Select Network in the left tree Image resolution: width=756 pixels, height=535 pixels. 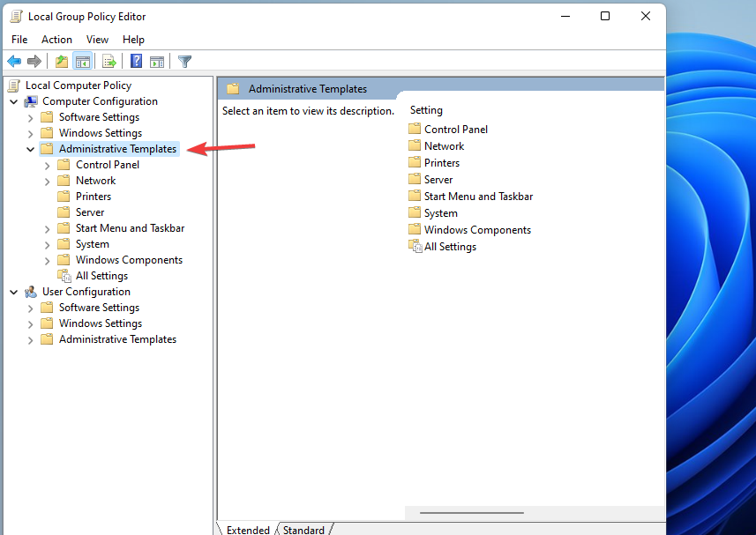tap(95, 181)
